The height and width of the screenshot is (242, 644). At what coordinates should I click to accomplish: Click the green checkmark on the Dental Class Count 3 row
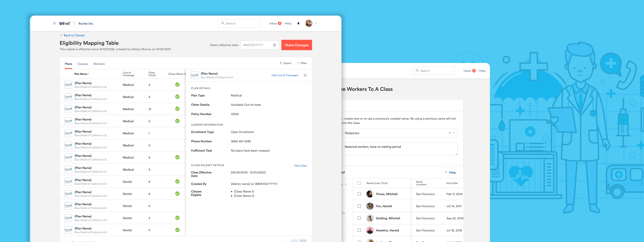tap(177, 218)
